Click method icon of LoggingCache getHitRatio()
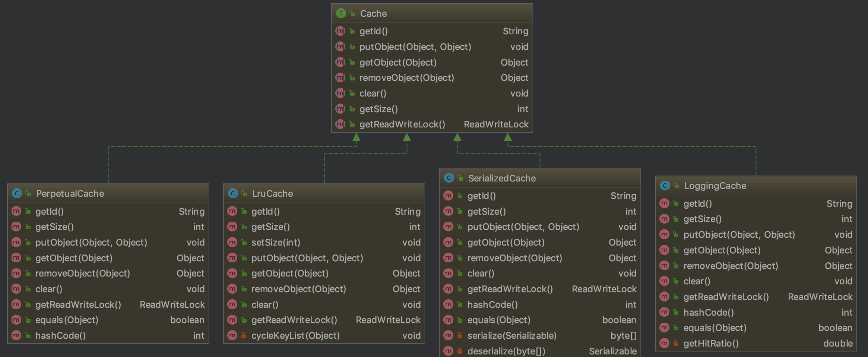 [x=664, y=343]
